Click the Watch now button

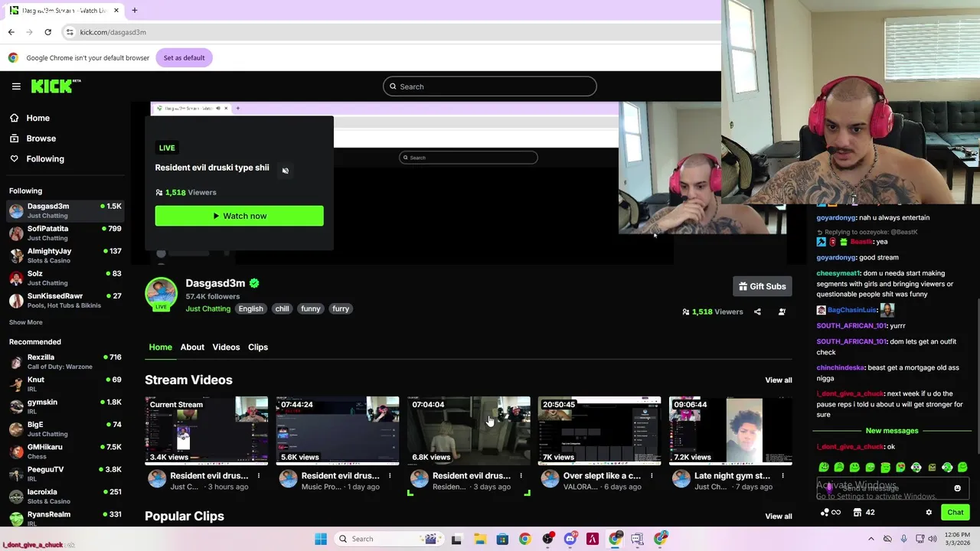click(x=239, y=216)
